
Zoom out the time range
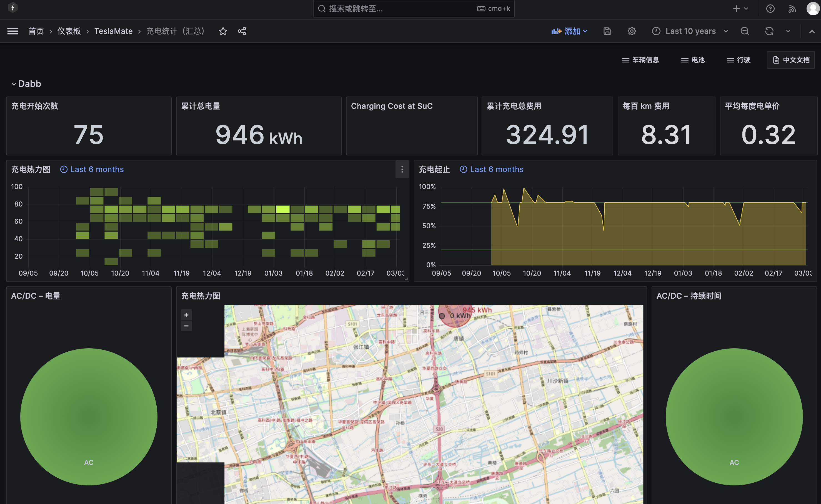tap(745, 31)
